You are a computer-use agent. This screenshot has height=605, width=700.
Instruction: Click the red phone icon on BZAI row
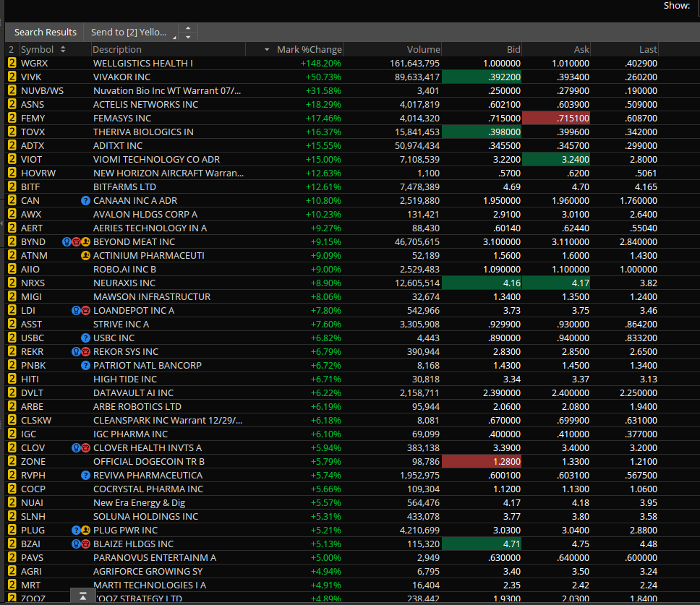[86, 544]
